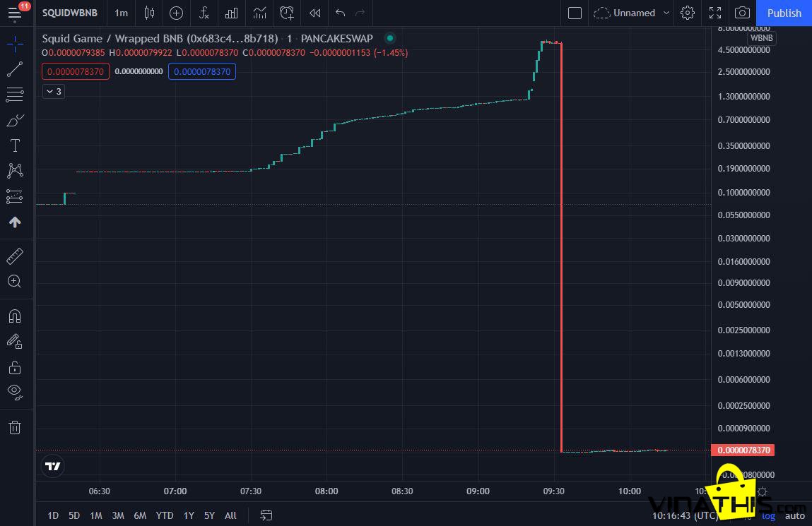The image size is (812, 526).
Task: Open the 1m interval dropdown
Action: click(121, 13)
